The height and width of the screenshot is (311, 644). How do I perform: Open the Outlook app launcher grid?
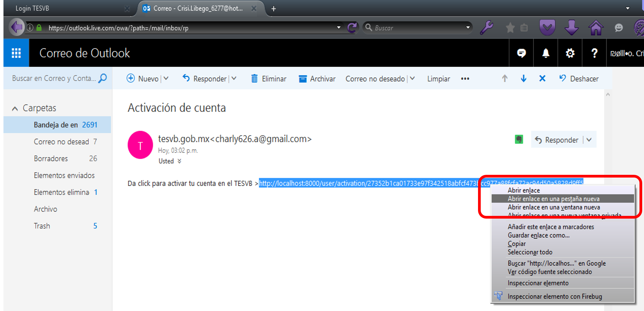pos(16,53)
